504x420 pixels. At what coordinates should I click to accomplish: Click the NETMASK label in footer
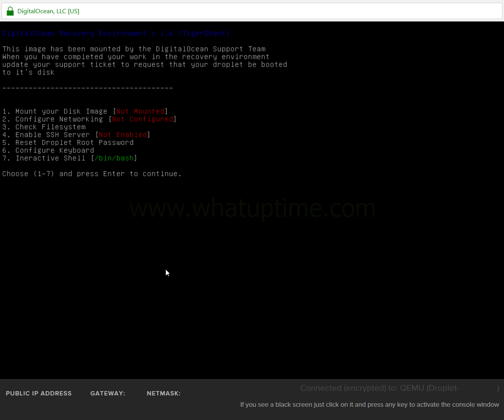coord(163,393)
